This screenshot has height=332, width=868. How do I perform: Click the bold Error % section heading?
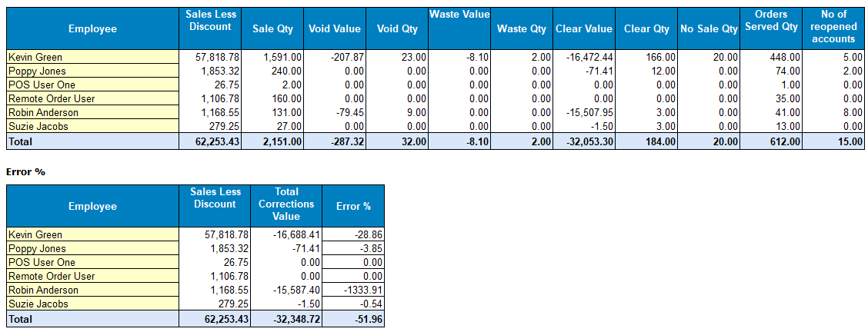[x=25, y=171]
